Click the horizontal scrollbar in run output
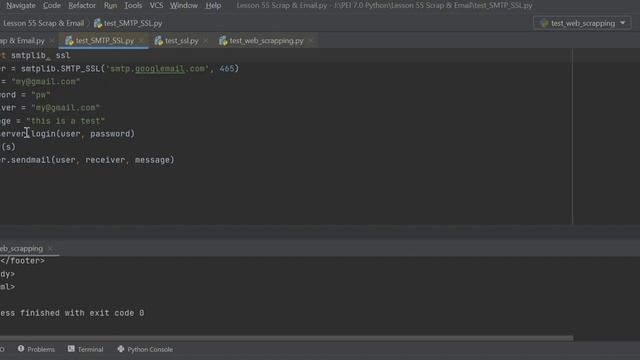The width and height of the screenshot is (640, 360). 287,338
